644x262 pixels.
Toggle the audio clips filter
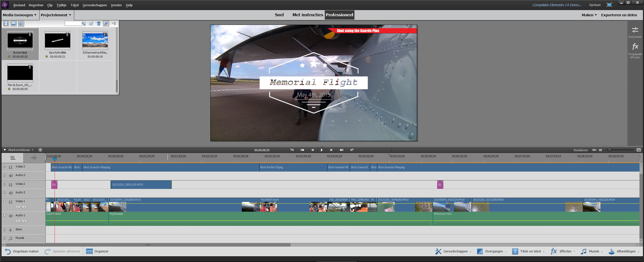point(21,24)
